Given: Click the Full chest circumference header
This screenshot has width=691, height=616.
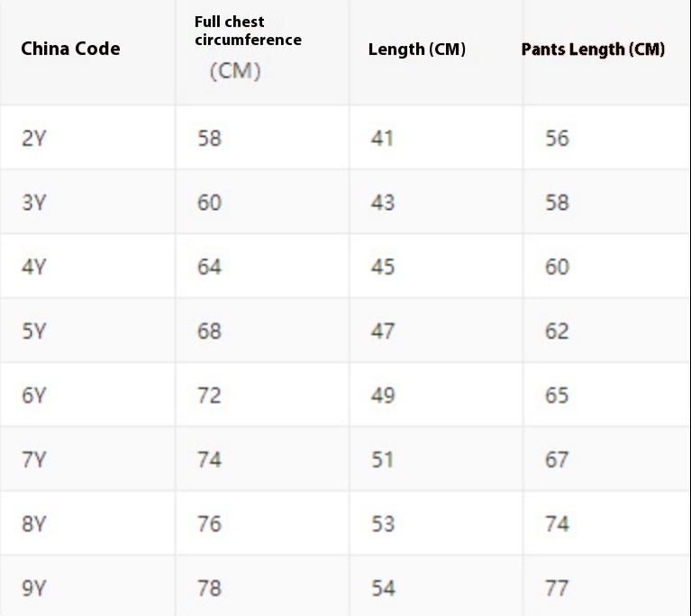Looking at the screenshot, I should (x=248, y=31).
